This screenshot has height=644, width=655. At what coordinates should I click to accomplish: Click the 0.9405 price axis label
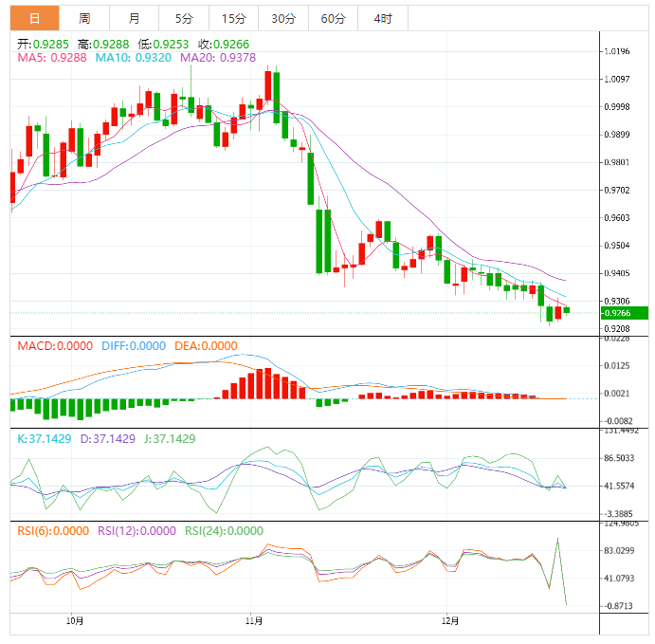pos(617,273)
